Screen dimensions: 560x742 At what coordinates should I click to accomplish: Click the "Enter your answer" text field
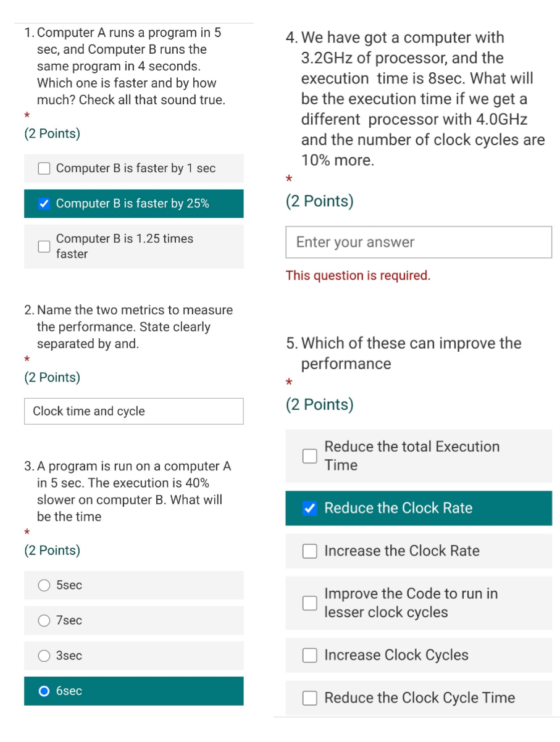(419, 242)
